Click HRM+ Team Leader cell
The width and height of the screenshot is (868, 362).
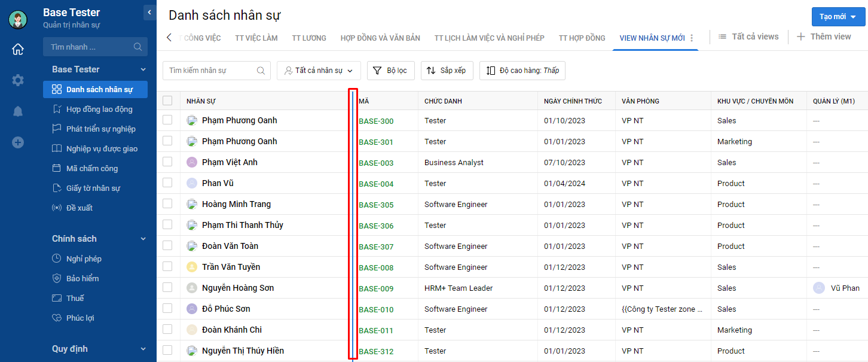pyautogui.click(x=459, y=288)
